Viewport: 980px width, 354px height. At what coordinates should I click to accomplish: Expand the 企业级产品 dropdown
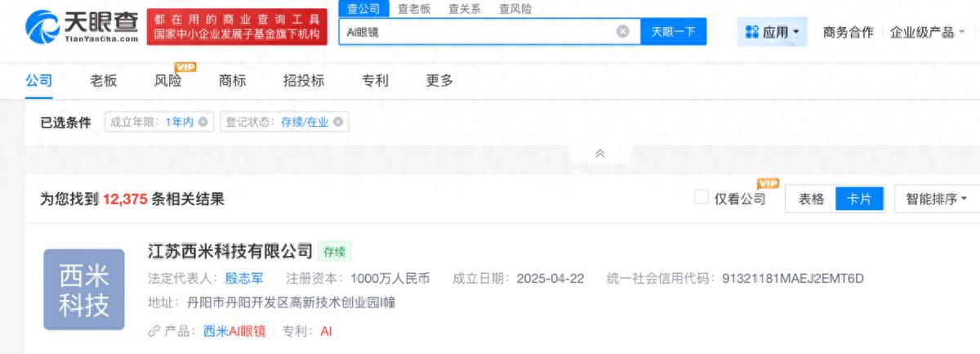coord(928,32)
